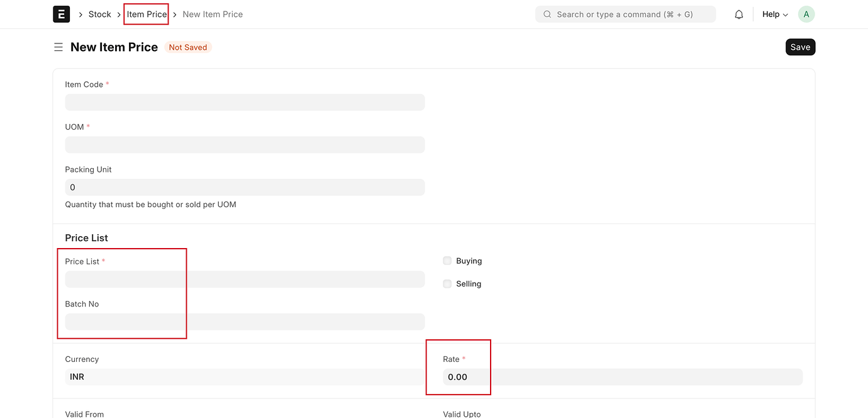Viewport: 868px width, 418px height.
Task: Click the search magnifier icon
Action: (547, 14)
